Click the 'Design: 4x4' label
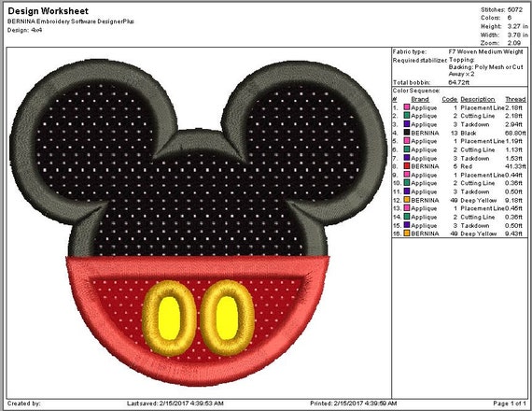Viewport: 532px width, 411px height. coord(24,30)
